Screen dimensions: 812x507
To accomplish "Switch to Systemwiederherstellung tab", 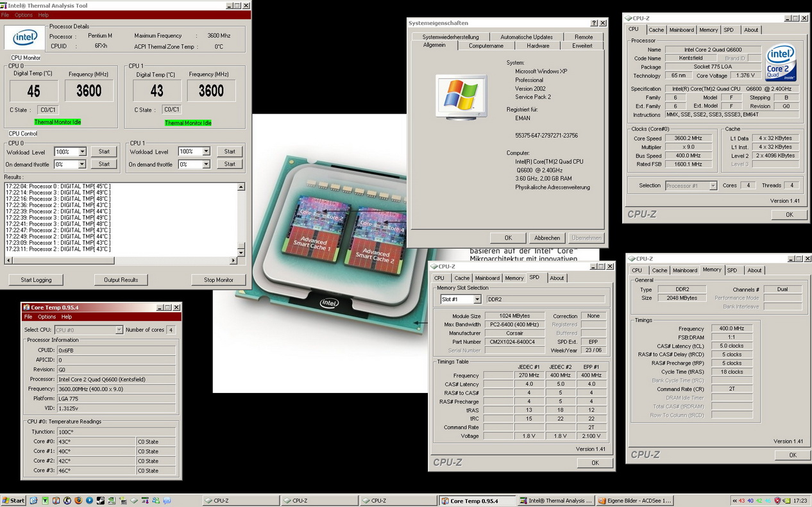I will coord(450,37).
